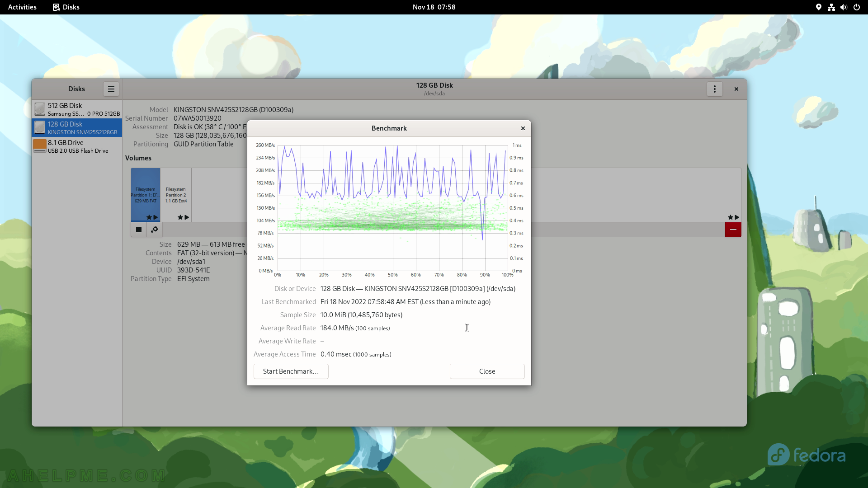Click the /dev/sda1 device value
Screen dimensions: 868x488
(191, 262)
